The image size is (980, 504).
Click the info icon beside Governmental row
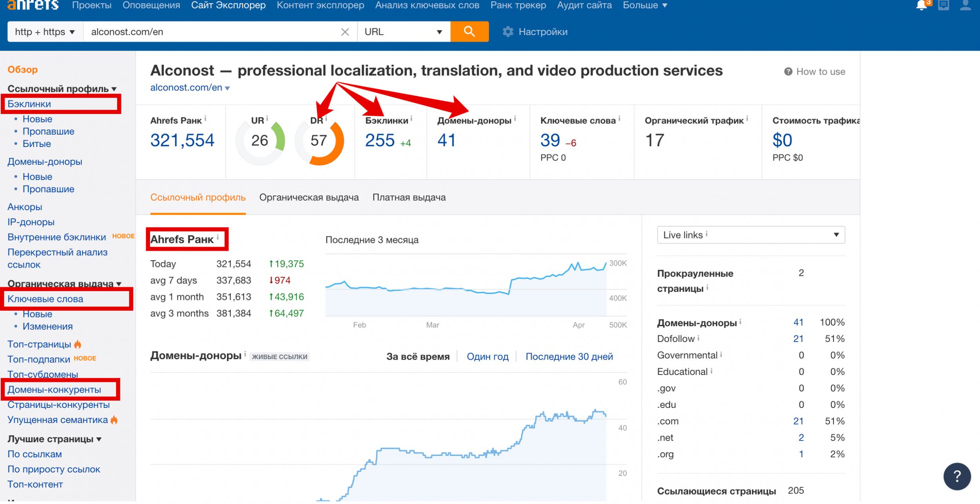(x=721, y=355)
